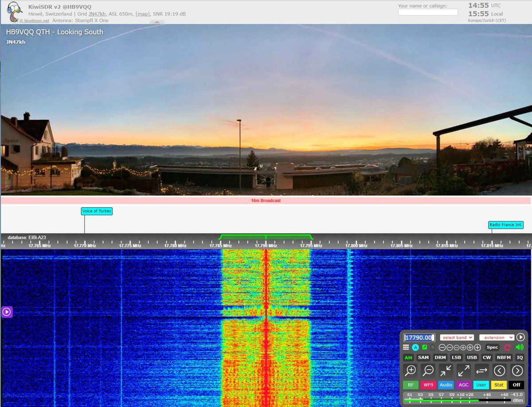Screen dimensions: 532x407
Task: Click the frequency input field 17790.00
Action: [419, 337]
